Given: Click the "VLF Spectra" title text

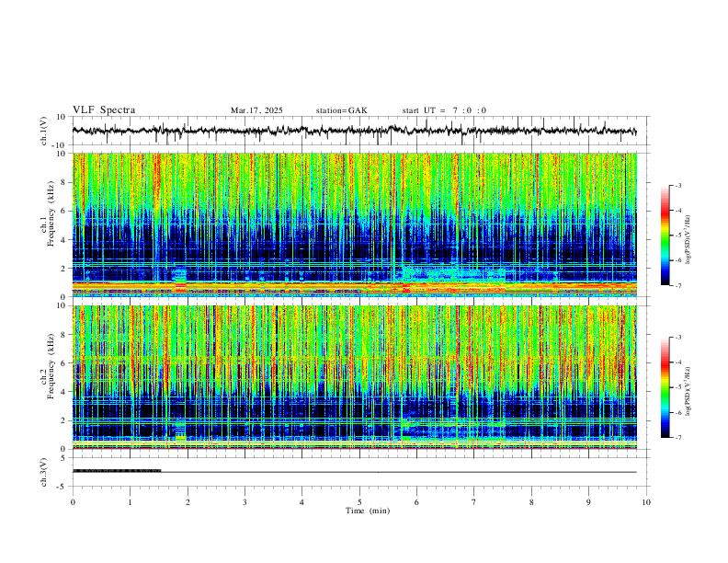Looking at the screenshot, I should coord(104,110).
